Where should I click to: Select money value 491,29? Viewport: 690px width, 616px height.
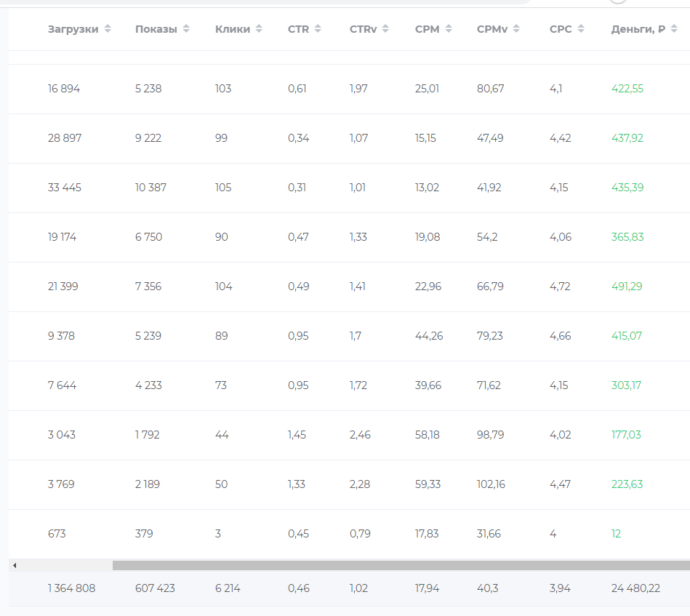tap(627, 287)
